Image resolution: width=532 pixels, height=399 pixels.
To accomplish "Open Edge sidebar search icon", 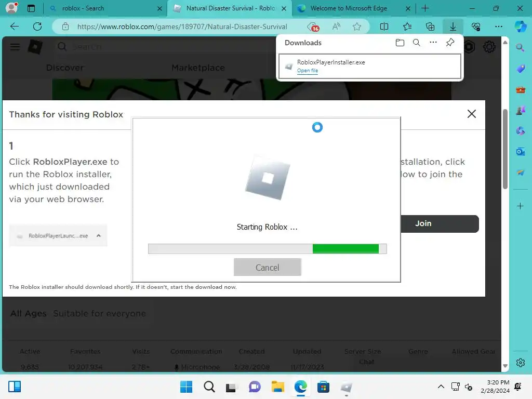I will 520,47.
